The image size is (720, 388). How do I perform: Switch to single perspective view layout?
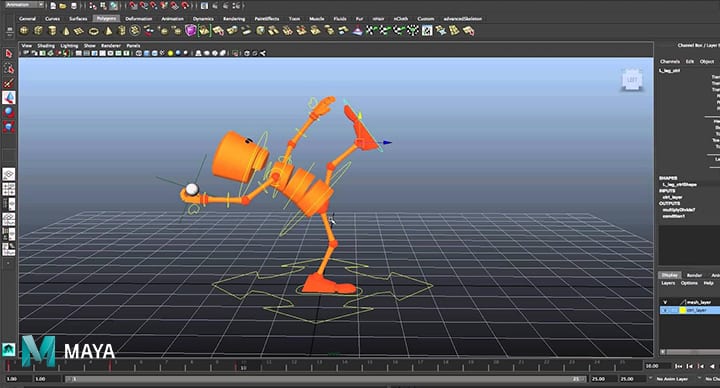click(x=9, y=174)
